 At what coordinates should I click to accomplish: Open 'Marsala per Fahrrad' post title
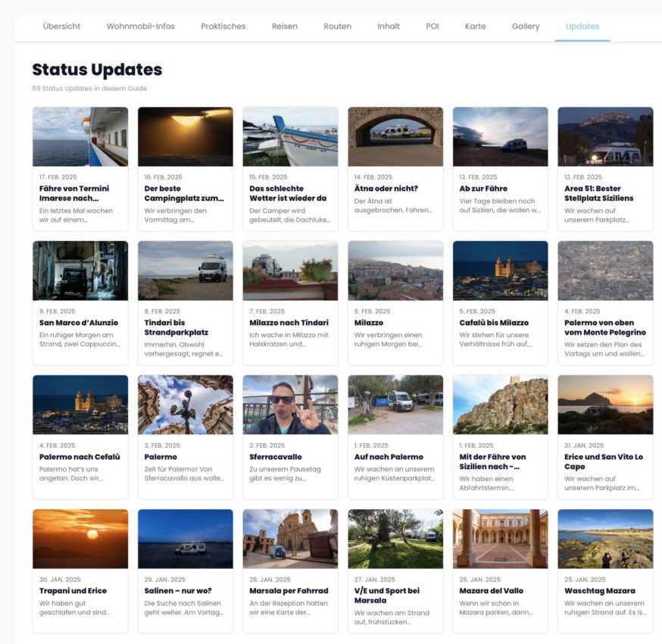289,591
